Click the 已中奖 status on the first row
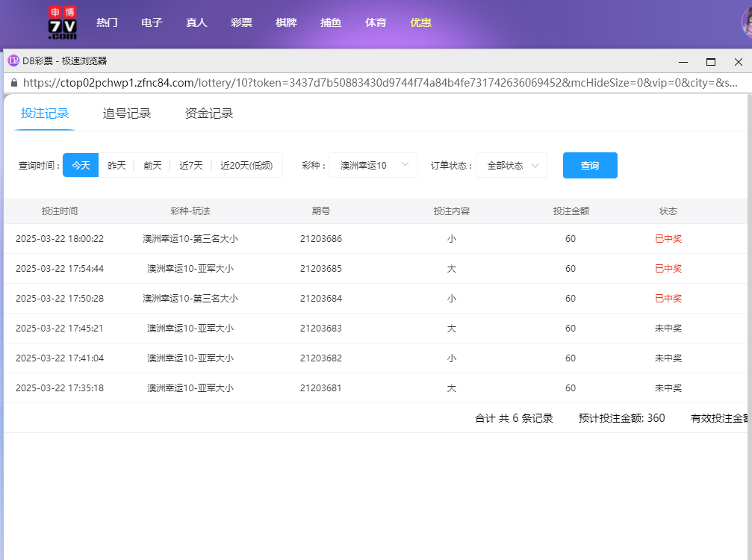Viewport: 752px width, 560px height. pos(668,238)
